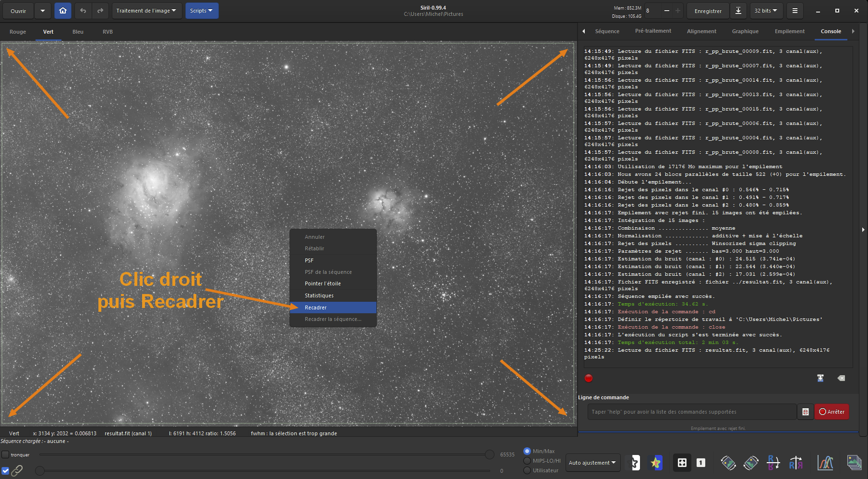Viewport: 868px width, 479px height.
Task: Click the Enregistrer button
Action: (x=708, y=11)
